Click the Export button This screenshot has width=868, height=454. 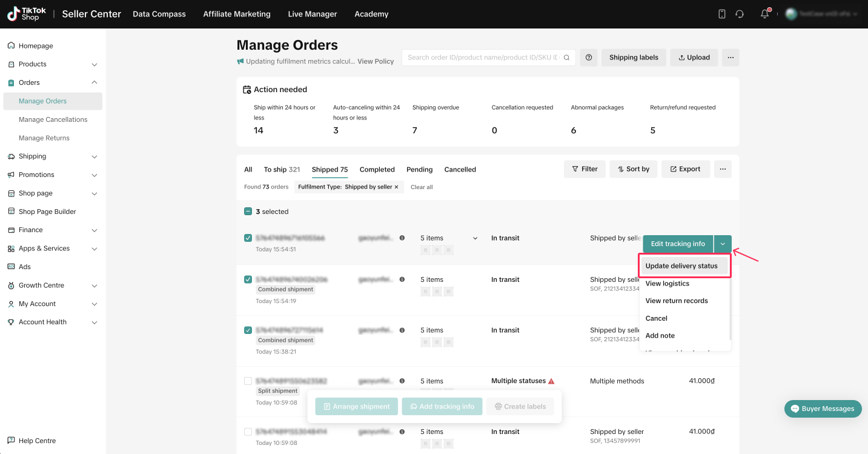pyautogui.click(x=685, y=169)
